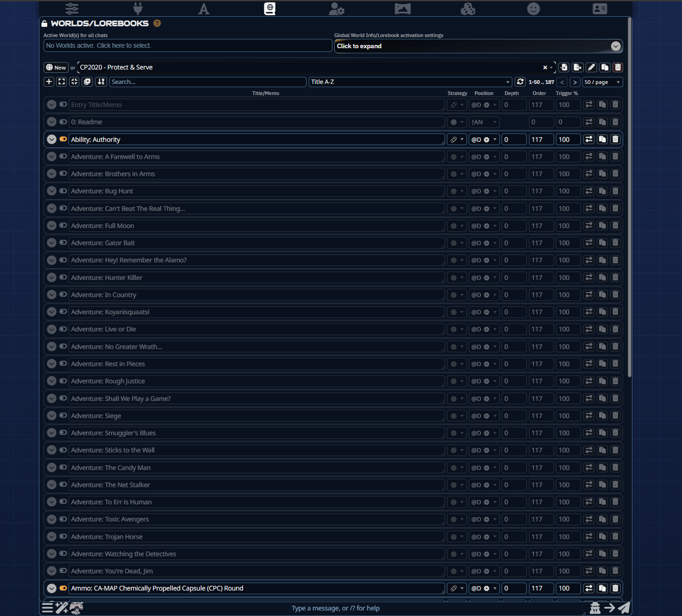
Task: Toggle the Adventure: Trojan Horse entry
Action: 63,537
